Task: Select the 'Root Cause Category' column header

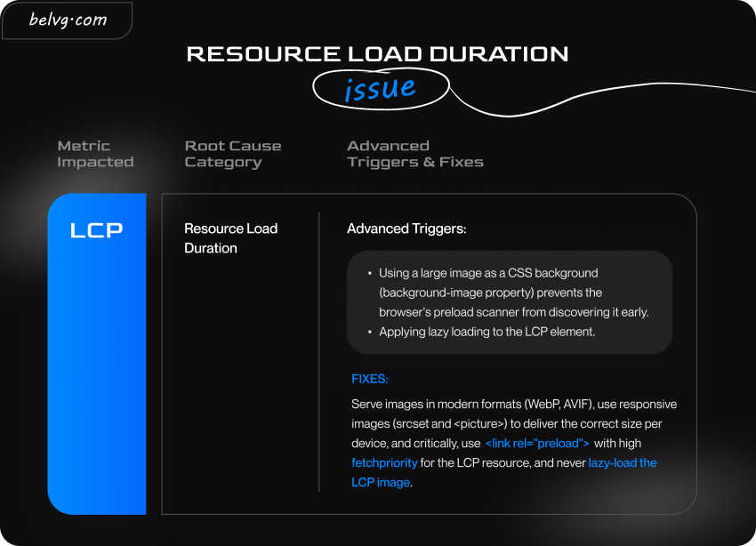Action: tap(233, 154)
